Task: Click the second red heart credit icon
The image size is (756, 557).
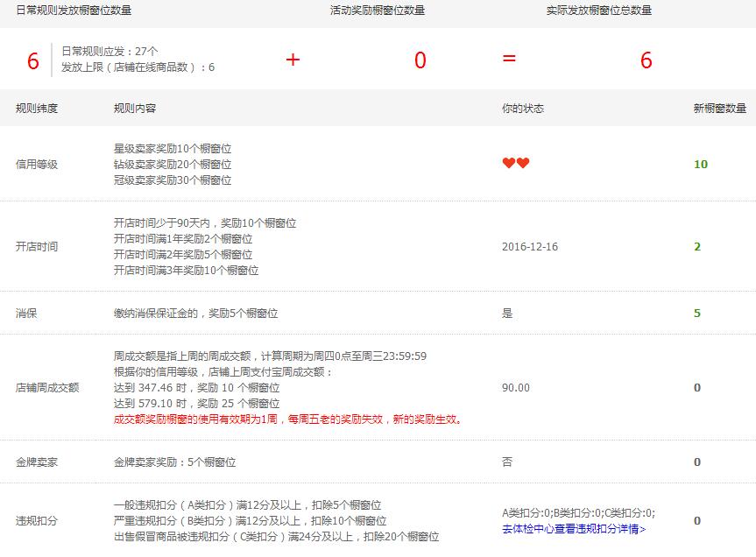Action: [523, 163]
